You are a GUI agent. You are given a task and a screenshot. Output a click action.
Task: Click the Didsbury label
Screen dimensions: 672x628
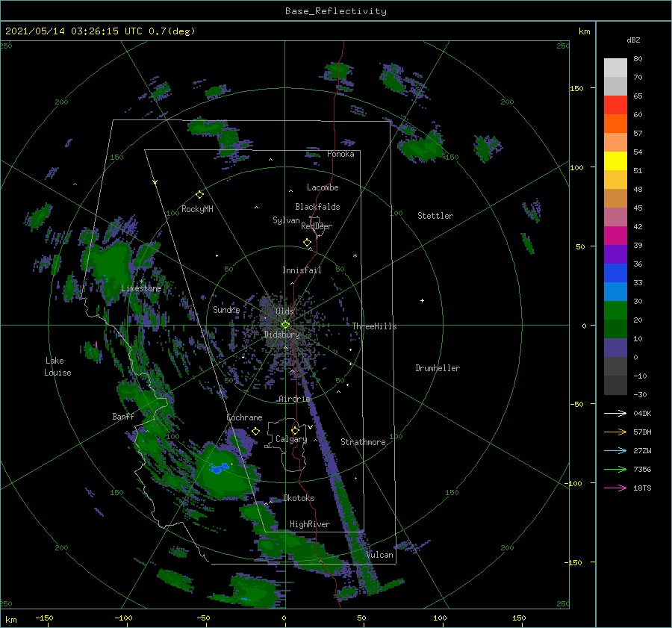click(x=281, y=334)
